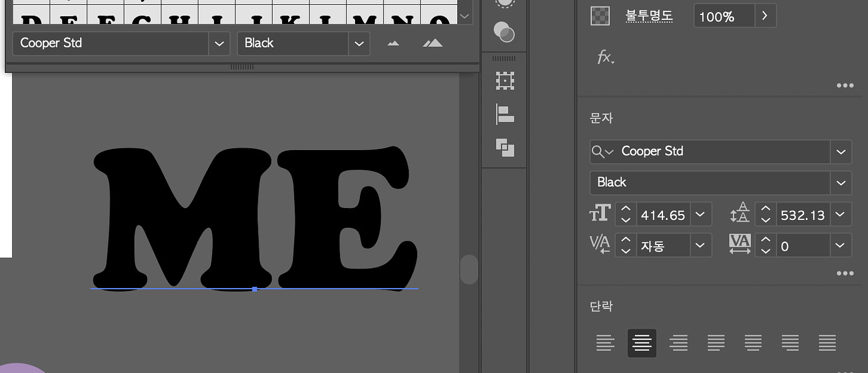Viewport: 868px width, 373px height.
Task: Click the smaller glyph zoom-out mountains icon
Action: (x=393, y=43)
